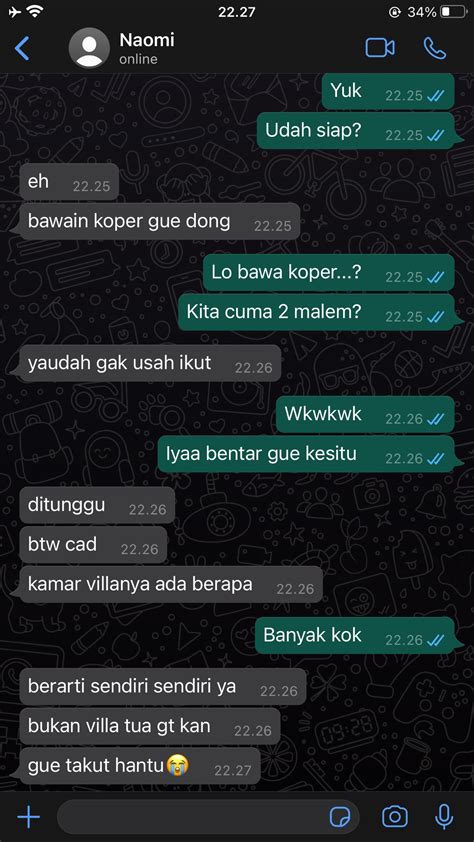Tap the 'Banyak kok' reply bubble
The image size is (474, 842).
[355, 636]
